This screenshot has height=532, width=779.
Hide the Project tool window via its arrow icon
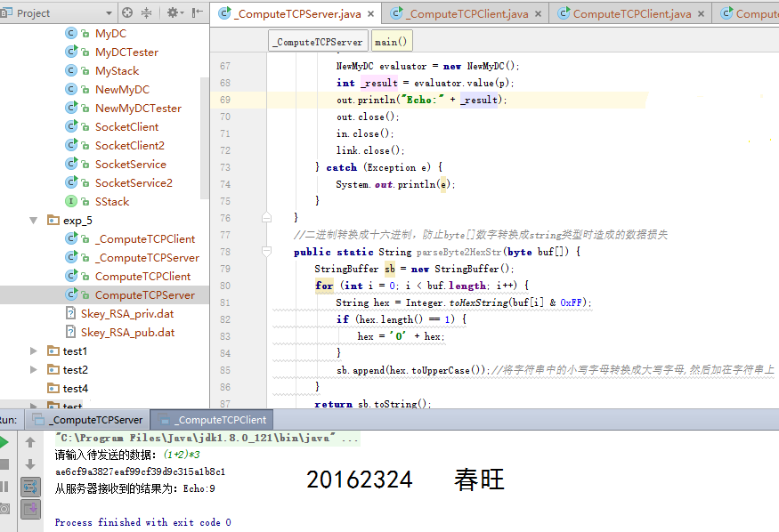point(197,13)
